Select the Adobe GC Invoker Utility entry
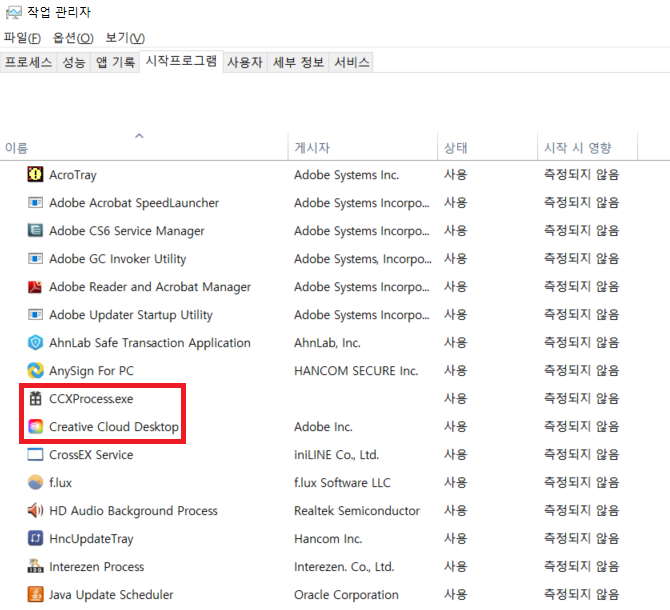 [x=118, y=259]
